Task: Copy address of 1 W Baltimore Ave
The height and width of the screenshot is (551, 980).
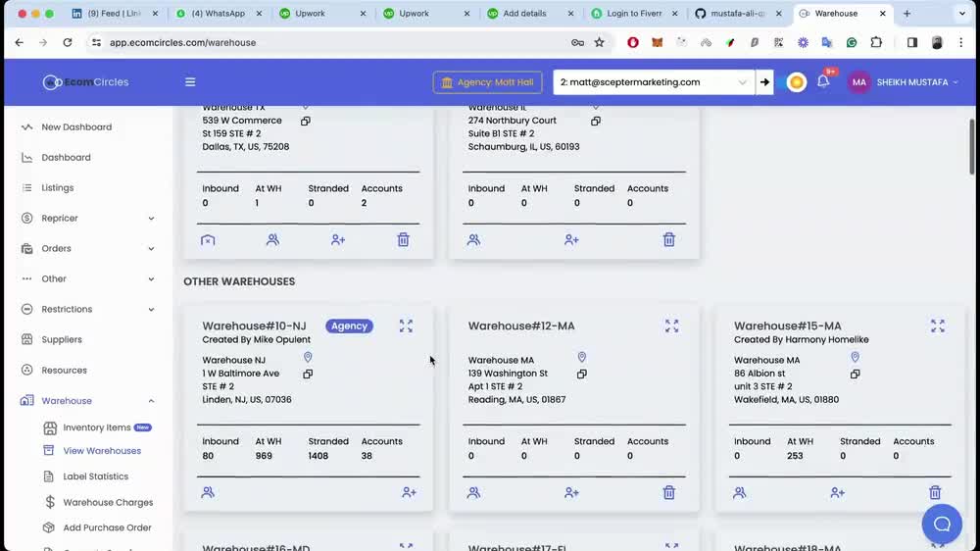Action: (x=308, y=374)
